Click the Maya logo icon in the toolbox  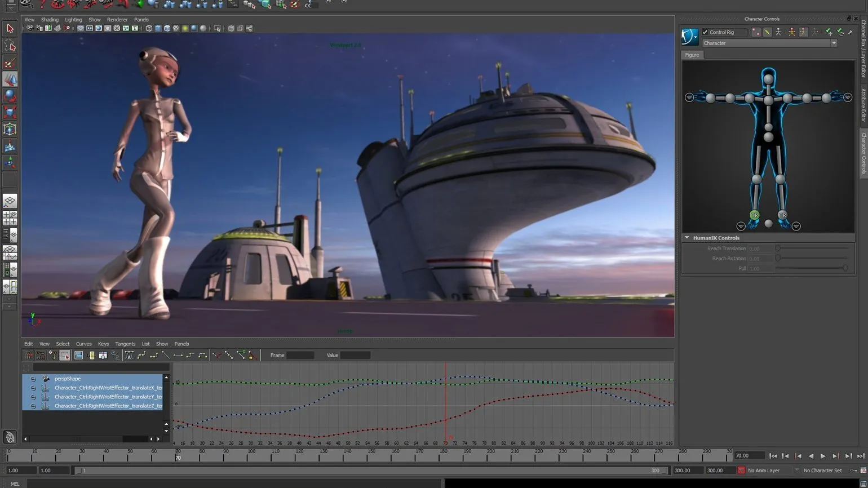click(10, 437)
